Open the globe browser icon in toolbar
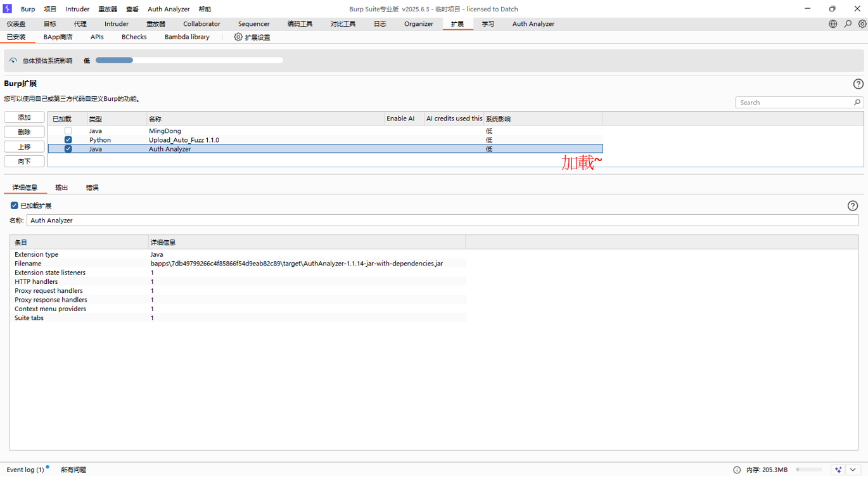This screenshot has height=481, width=868. (x=833, y=23)
